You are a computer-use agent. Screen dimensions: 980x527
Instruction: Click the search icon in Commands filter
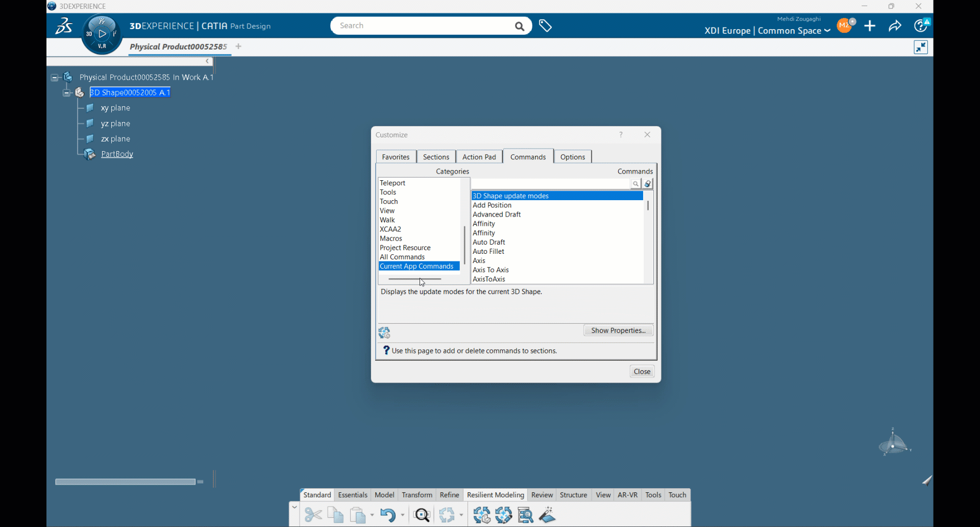click(635, 184)
